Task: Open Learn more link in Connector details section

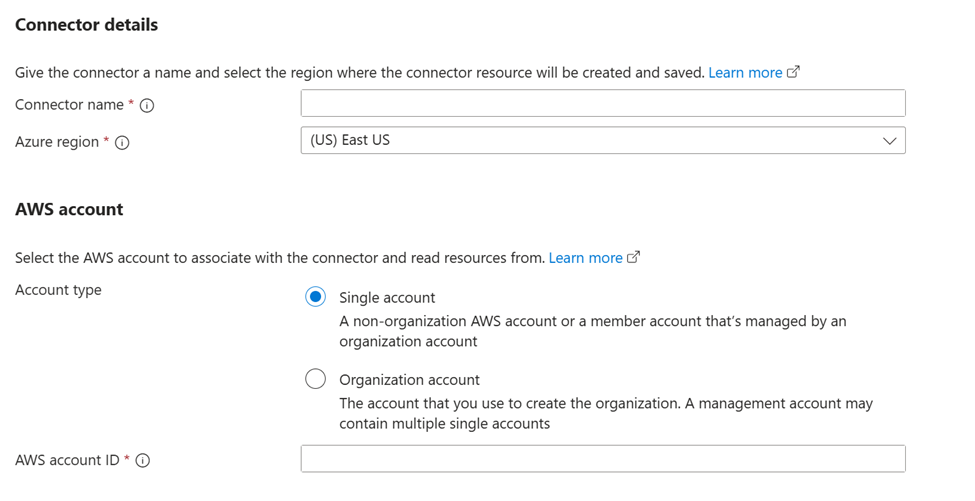Action: (745, 73)
